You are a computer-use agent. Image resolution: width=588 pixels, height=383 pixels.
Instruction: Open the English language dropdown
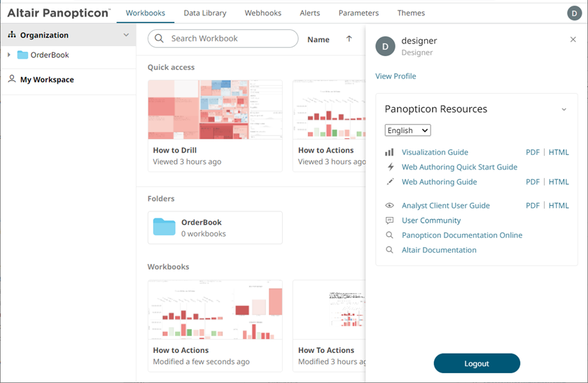(x=407, y=130)
